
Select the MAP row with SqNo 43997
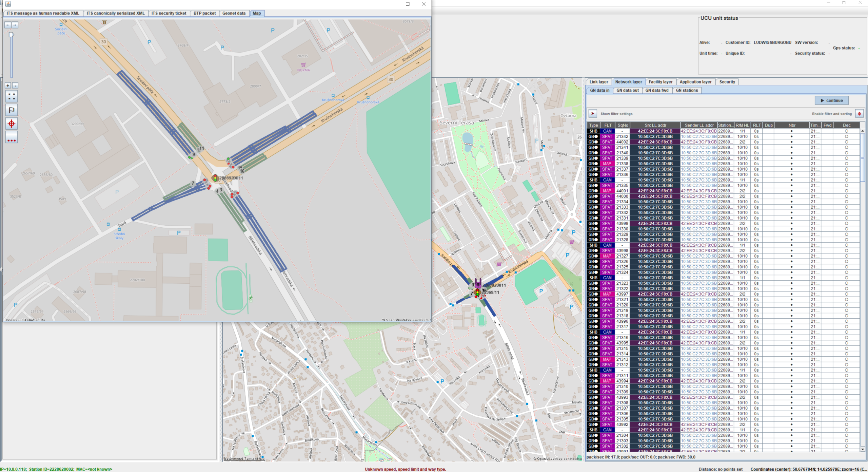[724, 294]
